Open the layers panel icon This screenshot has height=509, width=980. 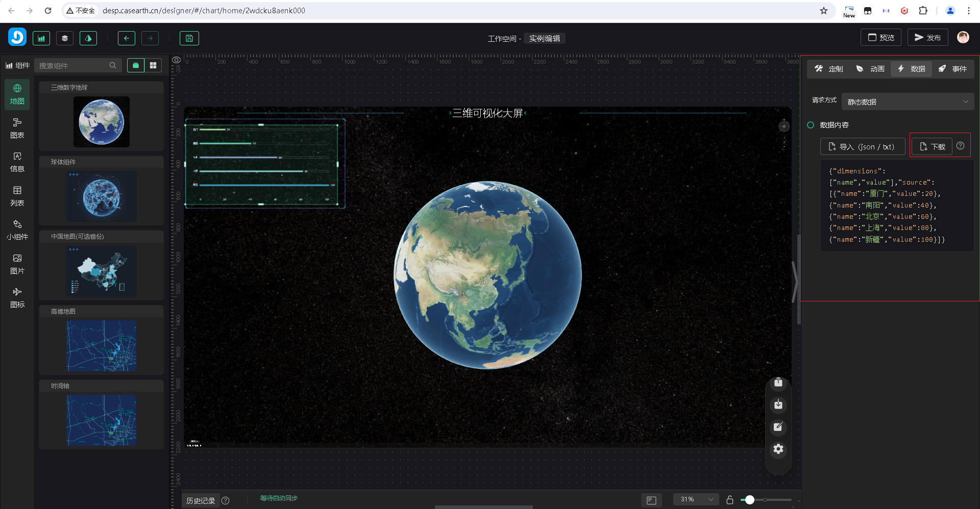coord(65,38)
